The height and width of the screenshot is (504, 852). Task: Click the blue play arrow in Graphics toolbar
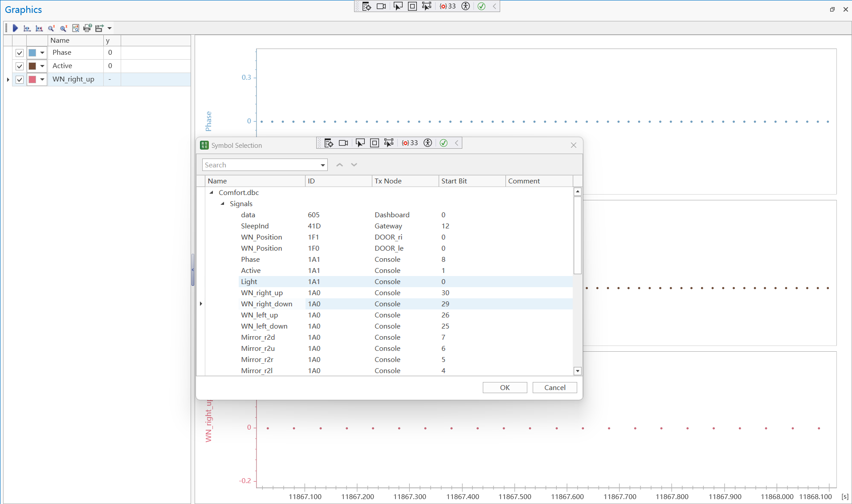tap(15, 28)
